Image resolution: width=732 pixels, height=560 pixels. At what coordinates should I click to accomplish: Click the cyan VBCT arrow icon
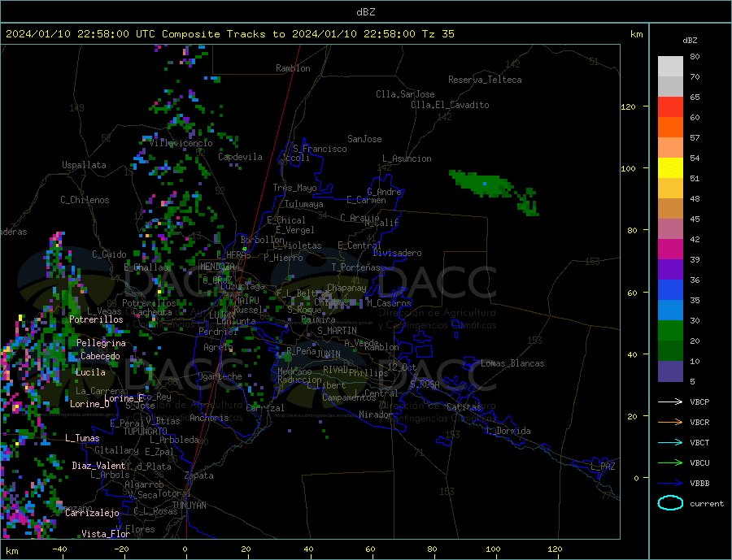click(x=670, y=442)
